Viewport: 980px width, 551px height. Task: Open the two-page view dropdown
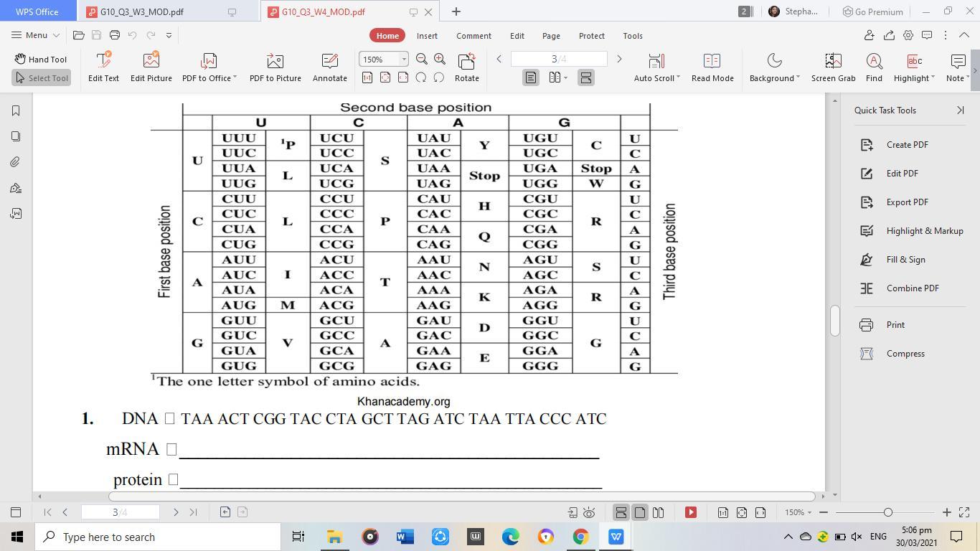point(565,77)
